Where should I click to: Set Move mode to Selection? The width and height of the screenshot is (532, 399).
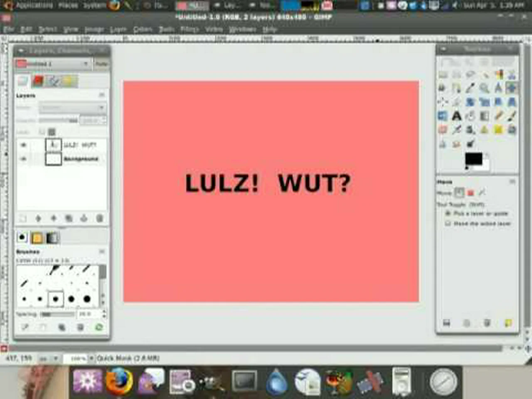tap(471, 192)
